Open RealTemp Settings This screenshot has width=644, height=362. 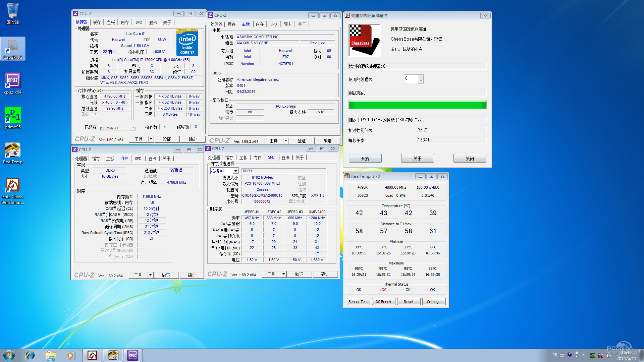coord(434,302)
